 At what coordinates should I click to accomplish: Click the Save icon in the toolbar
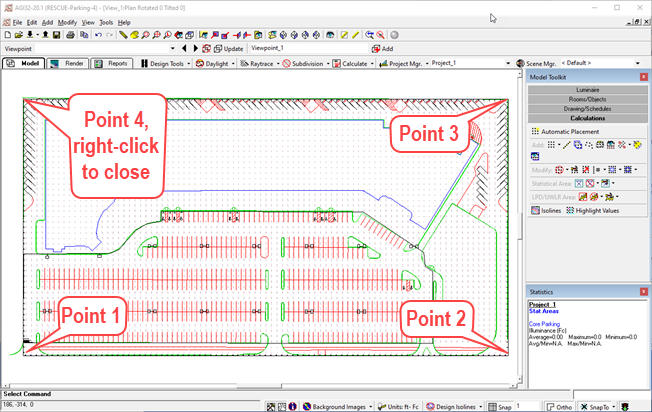(x=57, y=35)
